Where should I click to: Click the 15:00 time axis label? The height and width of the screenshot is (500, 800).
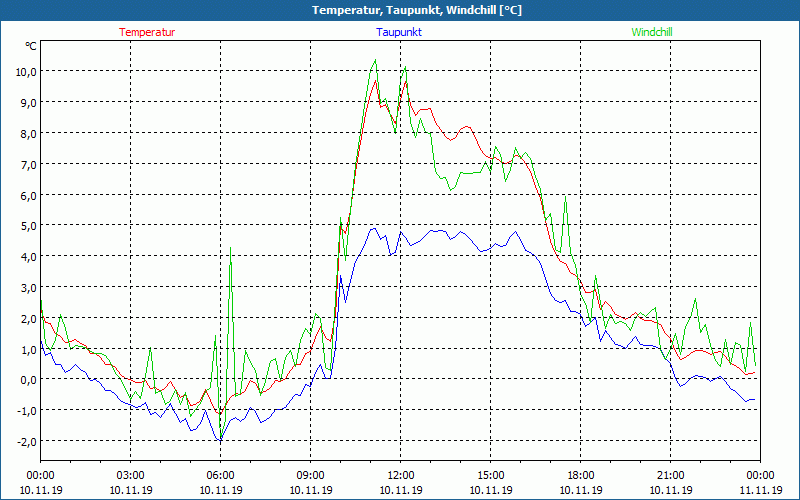(x=491, y=475)
